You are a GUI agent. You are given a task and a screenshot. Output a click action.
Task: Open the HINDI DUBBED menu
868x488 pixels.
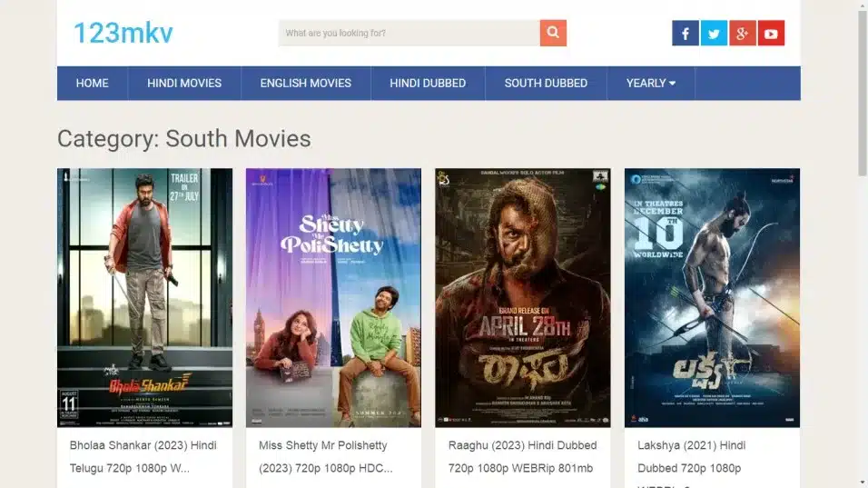pyautogui.click(x=428, y=83)
